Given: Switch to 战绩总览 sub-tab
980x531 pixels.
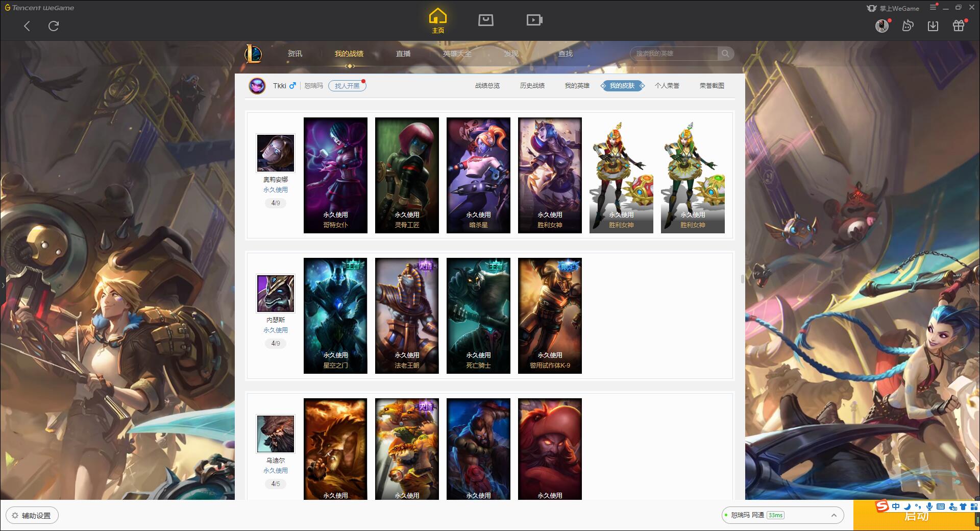Looking at the screenshot, I should point(487,86).
